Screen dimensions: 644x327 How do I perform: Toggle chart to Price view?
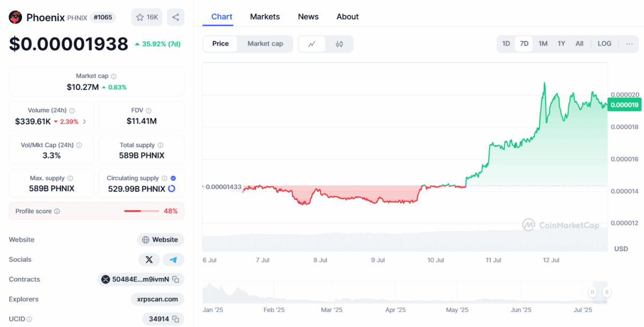pos(221,43)
